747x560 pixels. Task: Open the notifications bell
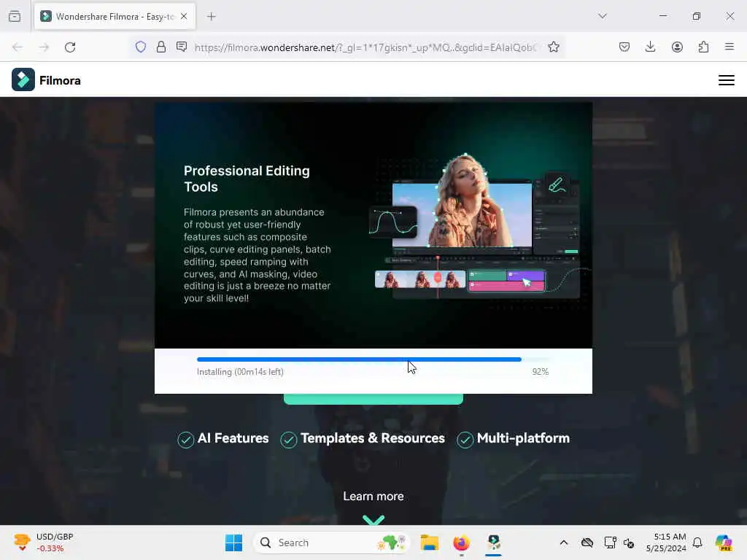point(697,542)
